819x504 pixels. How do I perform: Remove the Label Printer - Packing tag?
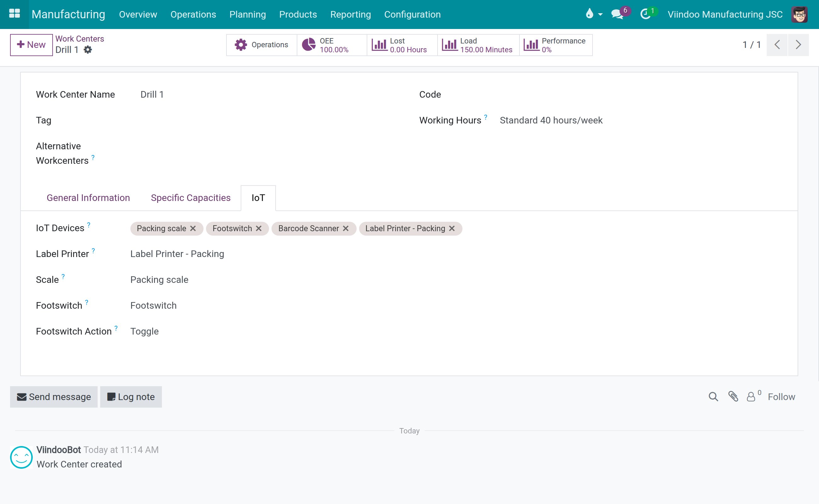click(x=452, y=228)
